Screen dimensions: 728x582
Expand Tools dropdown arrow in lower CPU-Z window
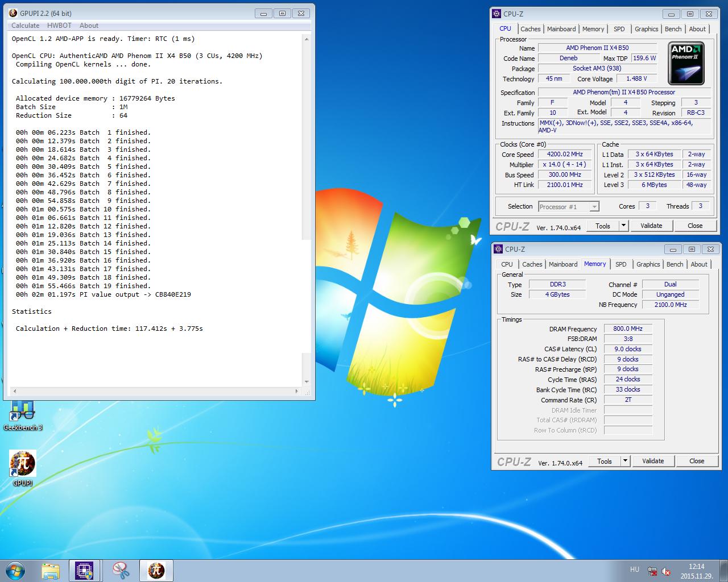tap(625, 461)
